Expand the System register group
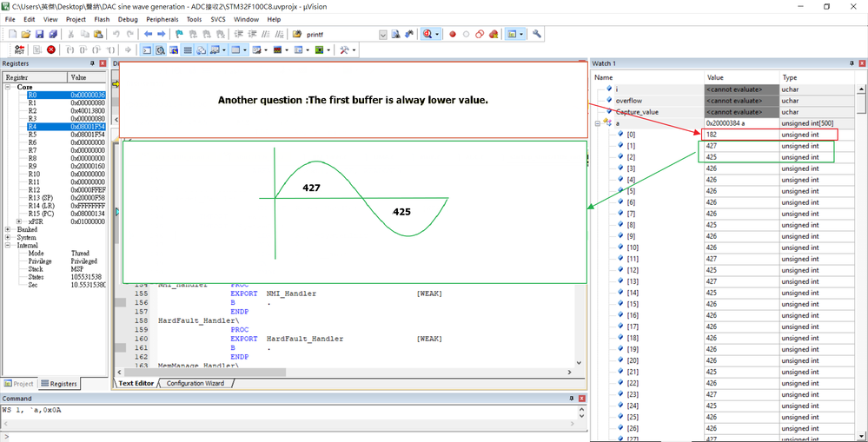868x442 pixels. point(9,237)
